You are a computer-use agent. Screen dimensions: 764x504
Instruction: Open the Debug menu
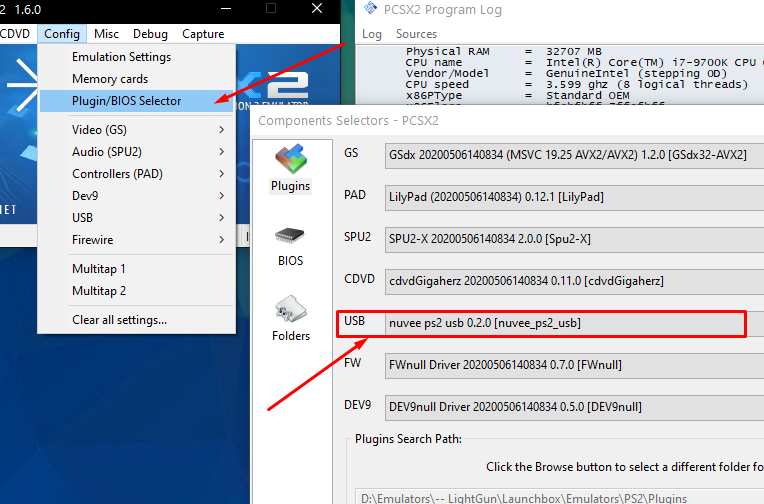tap(151, 34)
